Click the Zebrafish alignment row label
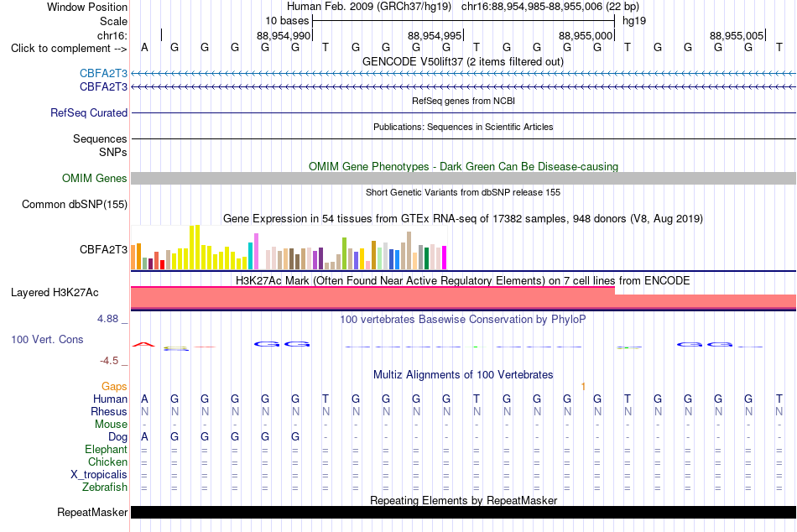This screenshot has height=532, width=797. tap(104, 488)
